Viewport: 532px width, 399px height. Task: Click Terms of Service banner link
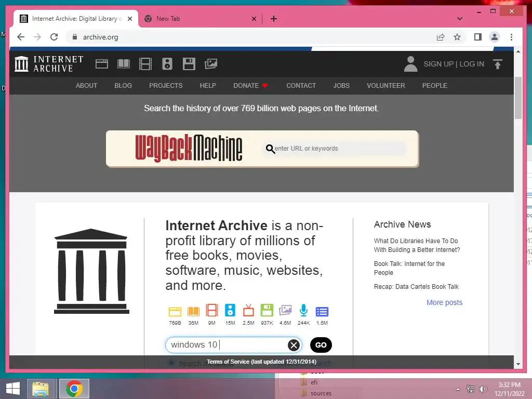click(x=262, y=362)
